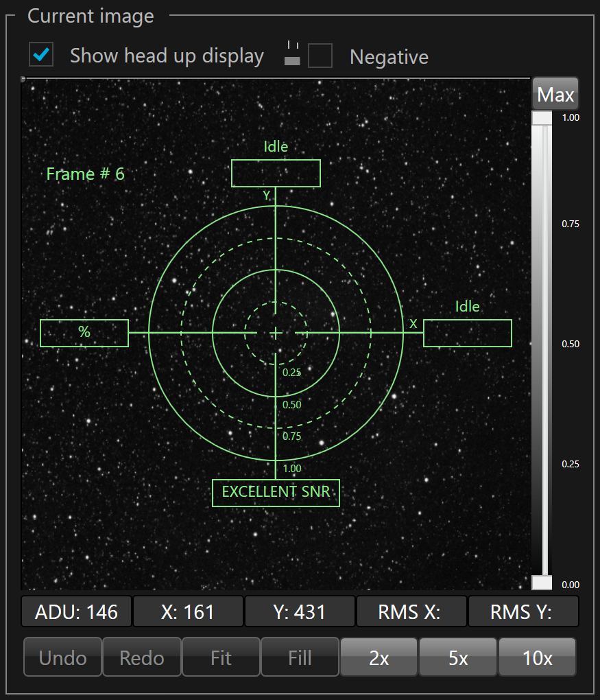Screen dimensions: 600x700
Task: Zoom the image to 2x
Action: point(379,657)
